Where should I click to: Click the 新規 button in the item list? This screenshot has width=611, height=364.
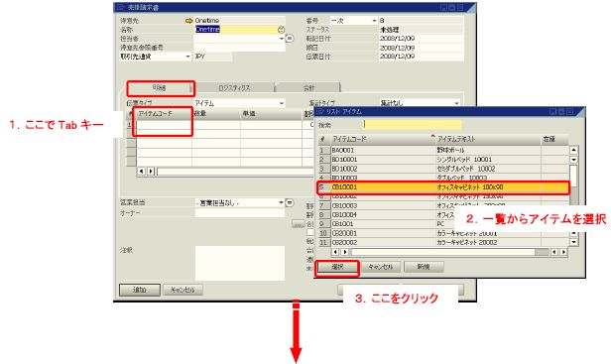click(x=424, y=267)
